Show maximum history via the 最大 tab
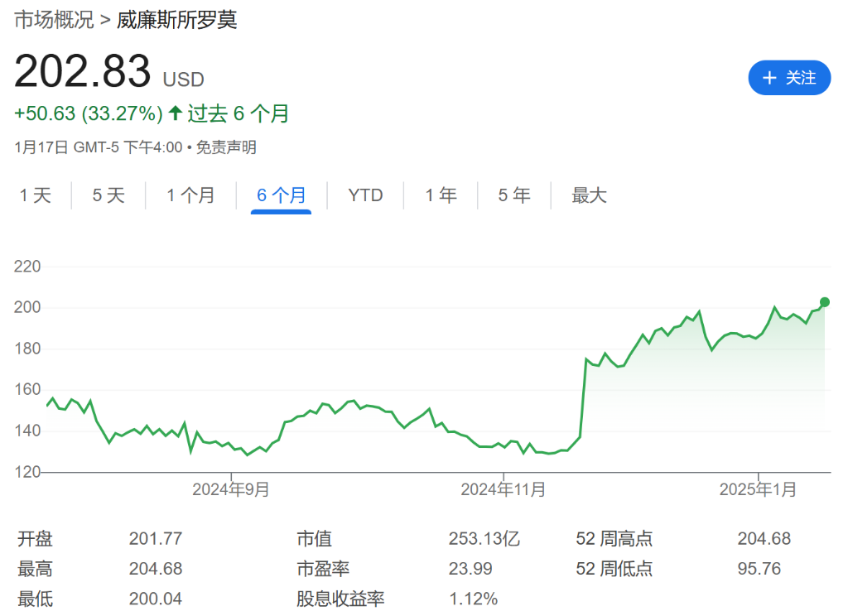Viewport: 848px width, 616px height. click(x=590, y=195)
